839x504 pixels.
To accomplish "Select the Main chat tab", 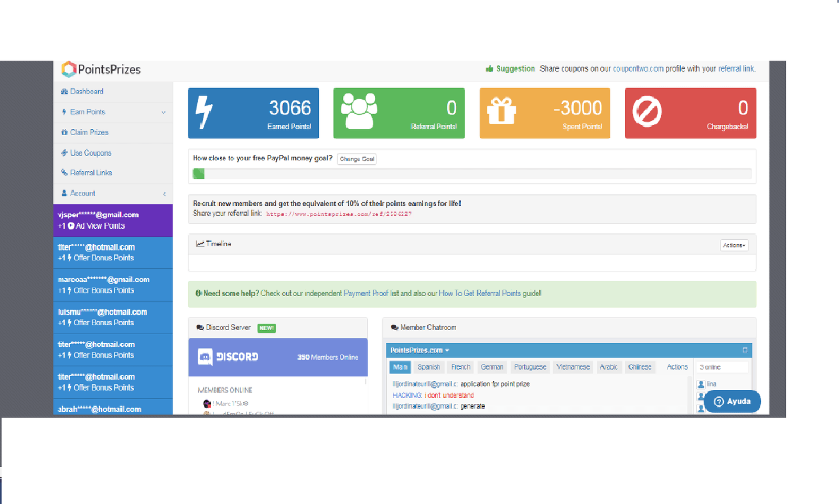I will pyautogui.click(x=400, y=367).
